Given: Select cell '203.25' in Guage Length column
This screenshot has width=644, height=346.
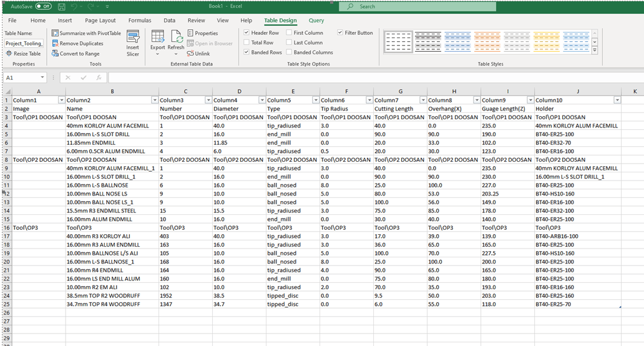Looking at the screenshot, I should click(507, 194).
